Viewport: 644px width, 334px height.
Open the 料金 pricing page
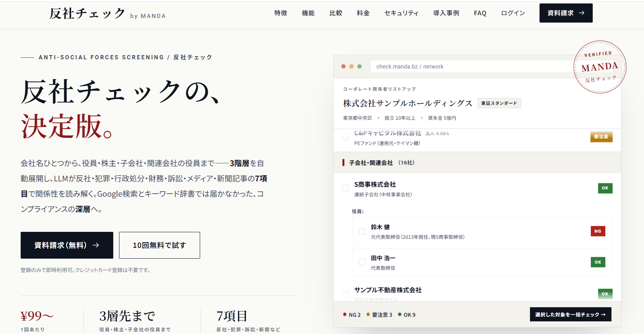pos(363,13)
